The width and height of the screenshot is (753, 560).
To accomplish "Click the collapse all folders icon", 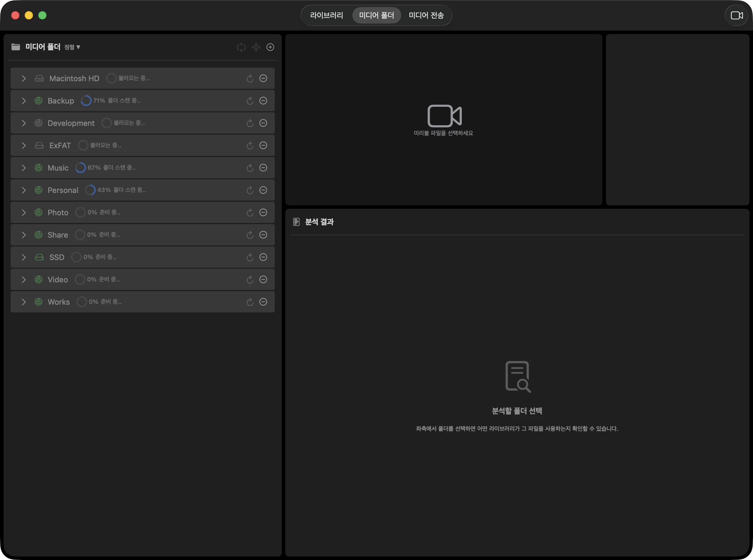I will (256, 47).
